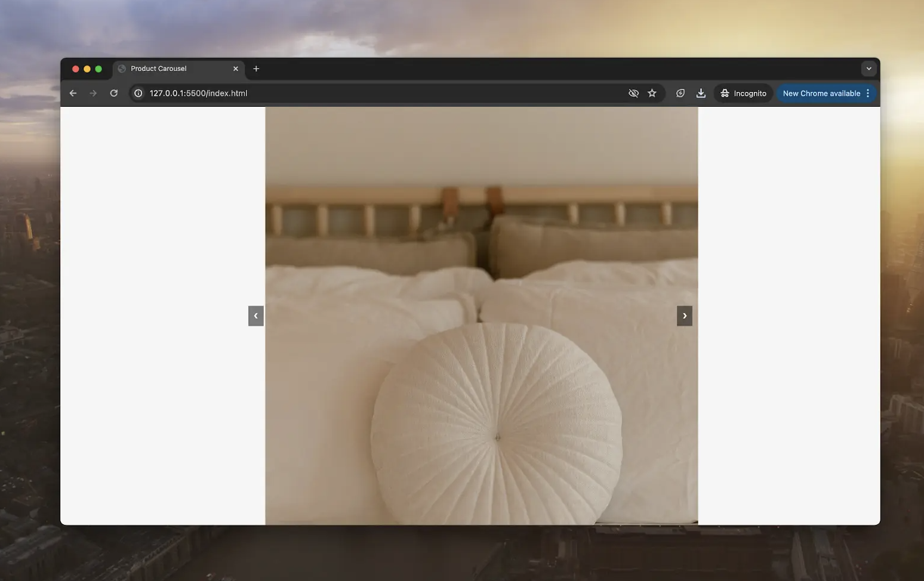The width and height of the screenshot is (924, 581).
Task: Open Chrome's three-dot menu
Action: click(868, 93)
